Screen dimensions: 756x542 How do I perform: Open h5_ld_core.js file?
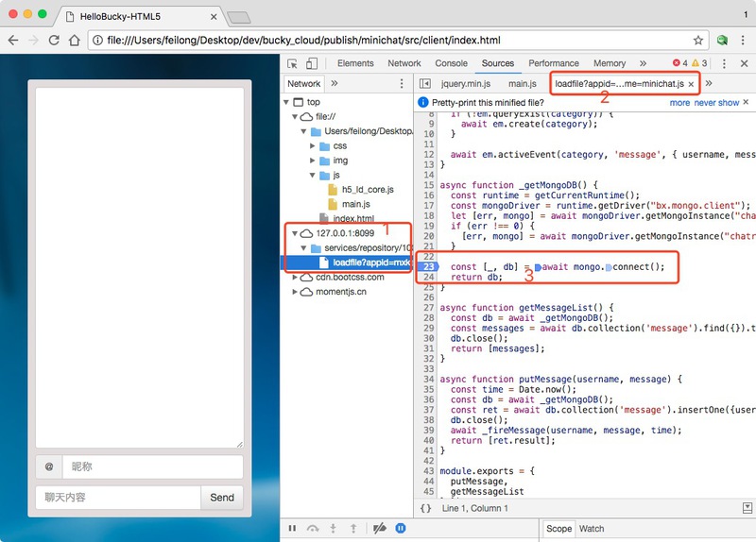pos(368,190)
